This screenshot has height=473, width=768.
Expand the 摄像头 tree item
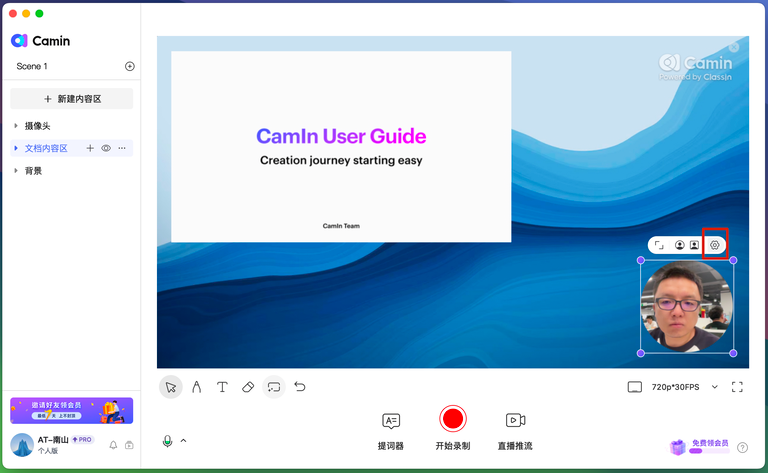pyautogui.click(x=16, y=126)
